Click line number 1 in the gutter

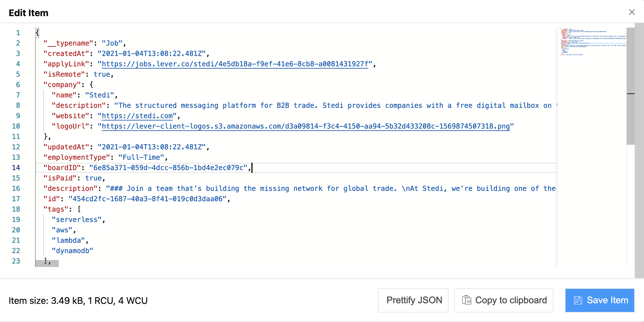tap(18, 33)
